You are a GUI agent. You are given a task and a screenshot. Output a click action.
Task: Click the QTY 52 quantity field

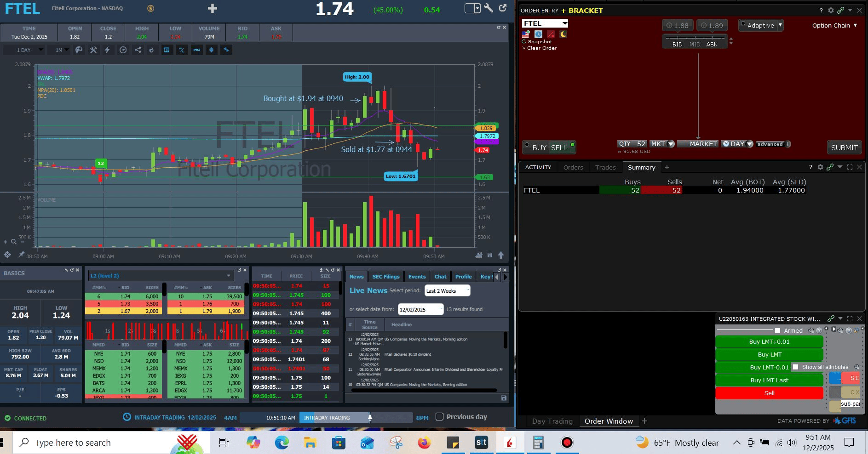[x=632, y=144]
